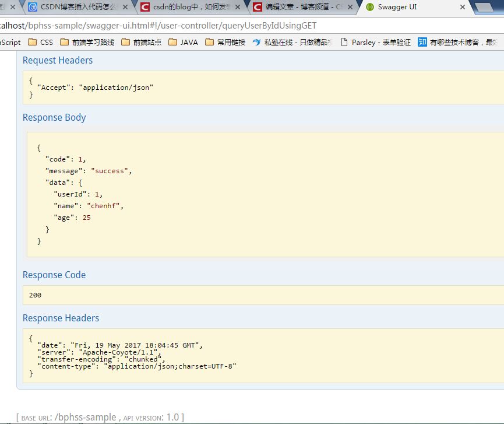Open the 常用链接 bookmarks folder
Image resolution: width=504 pixels, height=424 pixels.
click(x=225, y=42)
